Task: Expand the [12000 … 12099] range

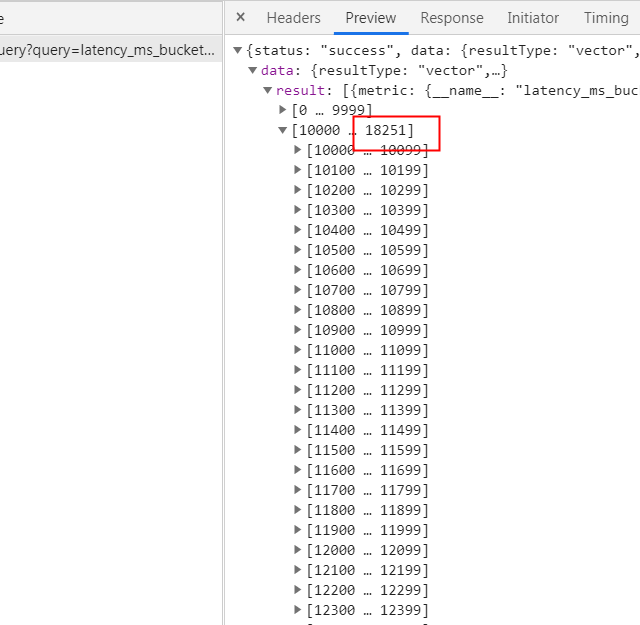Action: pyautogui.click(x=298, y=550)
